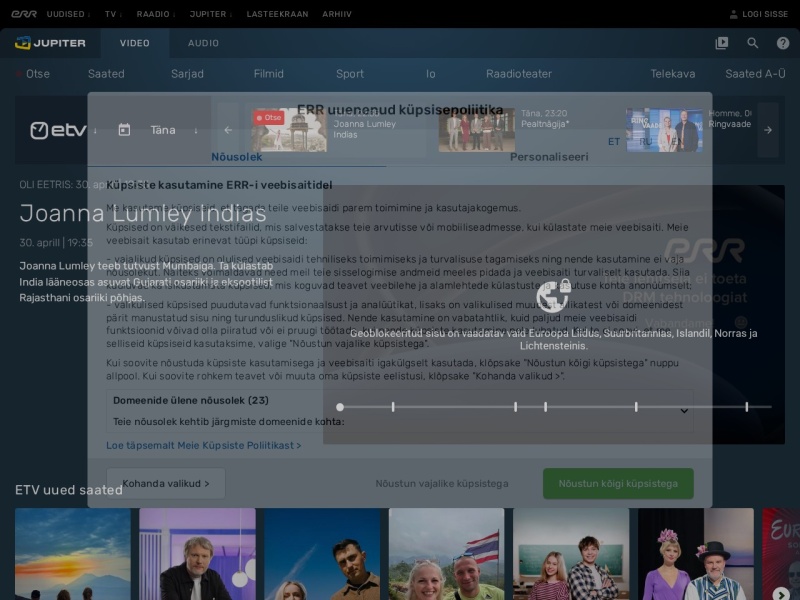Switch cookie dialog language to ET
The height and width of the screenshot is (600, 800).
614,141
